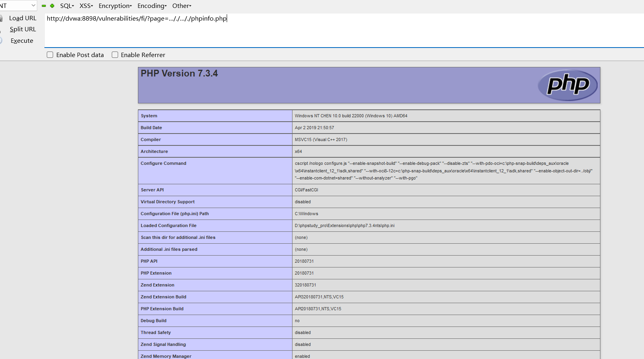The width and height of the screenshot is (644, 359).
Task: Click the Load URL button
Action: [x=23, y=18]
